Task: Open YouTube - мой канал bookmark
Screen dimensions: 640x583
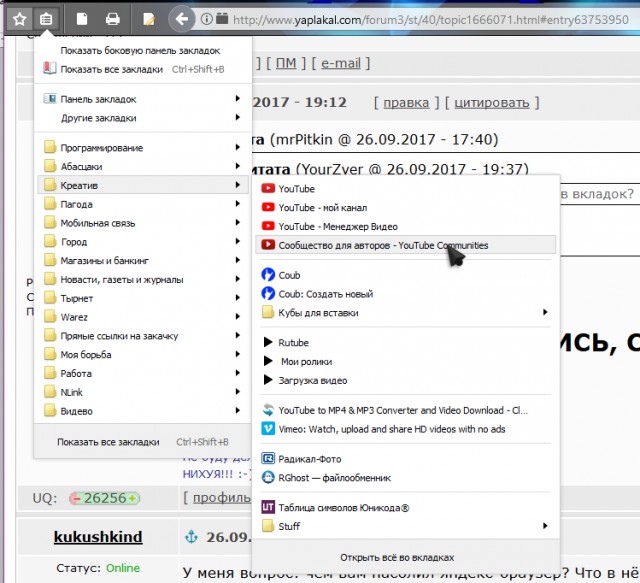Action: click(x=406, y=207)
